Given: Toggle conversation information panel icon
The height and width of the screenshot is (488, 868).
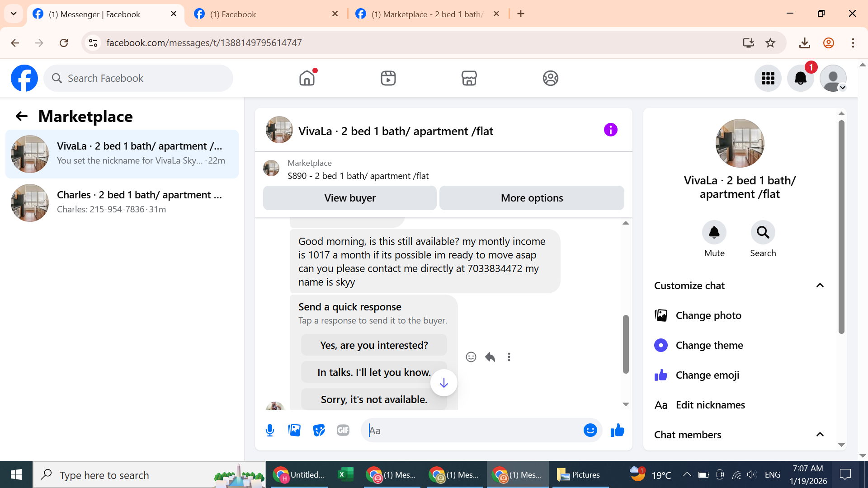Looking at the screenshot, I should (610, 130).
